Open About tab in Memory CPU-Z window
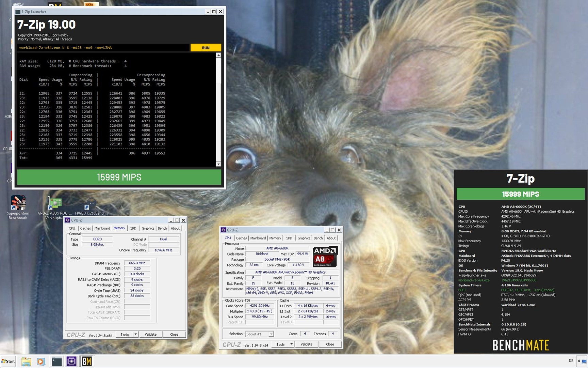The width and height of the screenshot is (588, 368). click(x=175, y=228)
